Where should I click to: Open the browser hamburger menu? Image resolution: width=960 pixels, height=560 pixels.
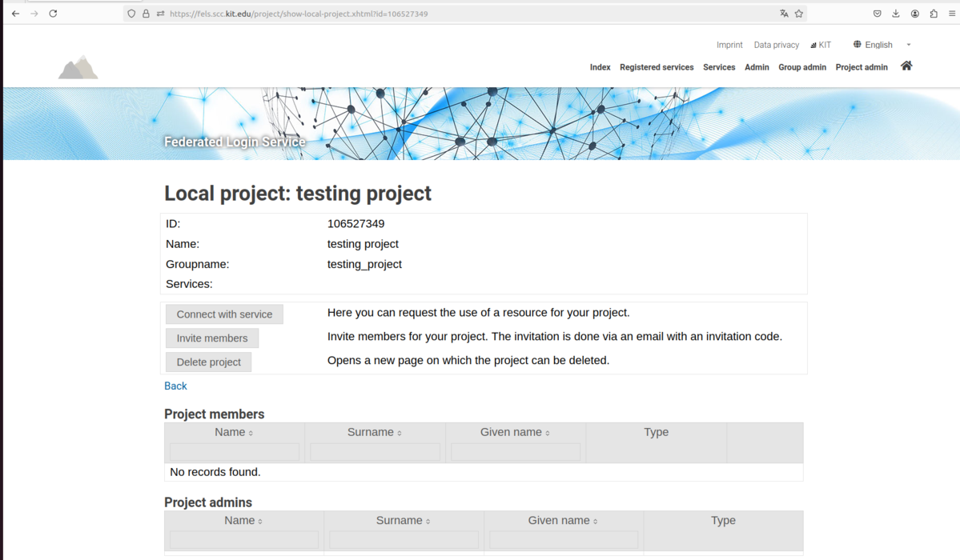pos(952,14)
